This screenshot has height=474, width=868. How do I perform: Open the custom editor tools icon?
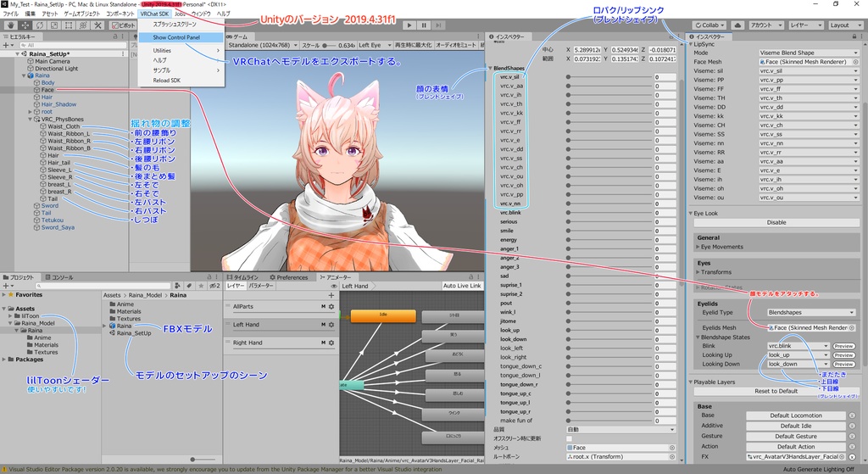(97, 25)
